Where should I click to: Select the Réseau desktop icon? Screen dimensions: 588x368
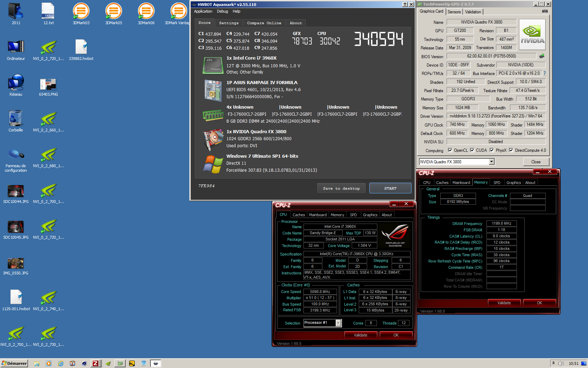(16, 86)
